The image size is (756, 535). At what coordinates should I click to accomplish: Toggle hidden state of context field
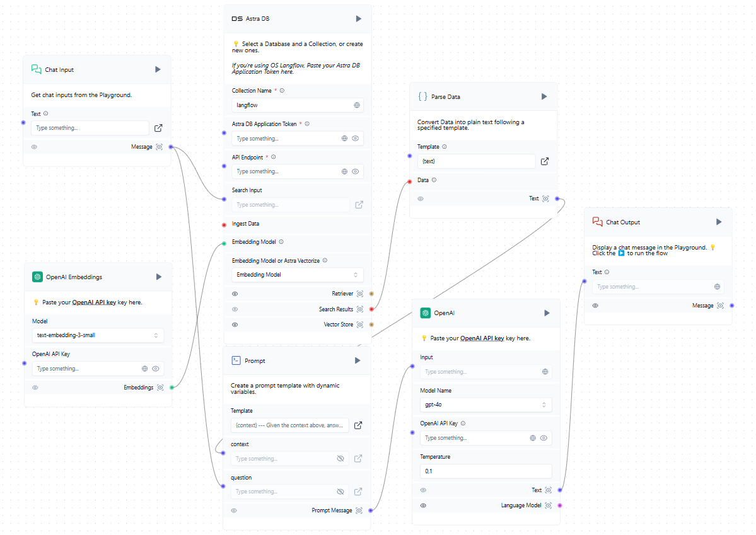[x=340, y=458]
